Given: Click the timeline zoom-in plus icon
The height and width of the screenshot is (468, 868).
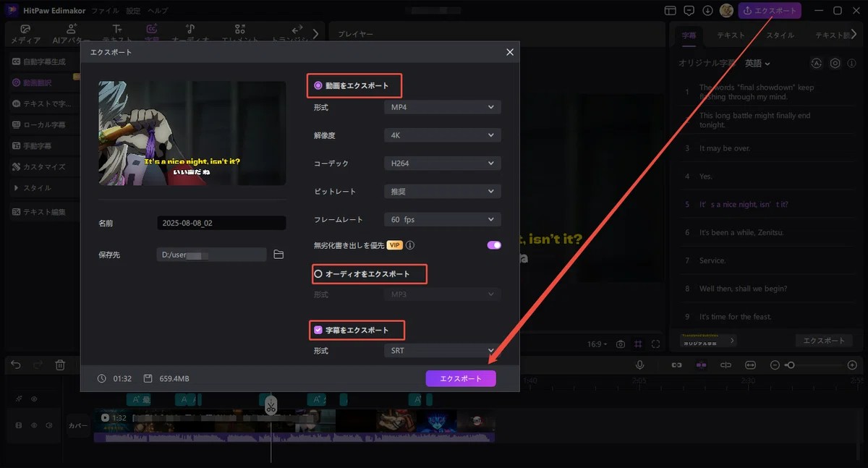Looking at the screenshot, I should [852, 365].
